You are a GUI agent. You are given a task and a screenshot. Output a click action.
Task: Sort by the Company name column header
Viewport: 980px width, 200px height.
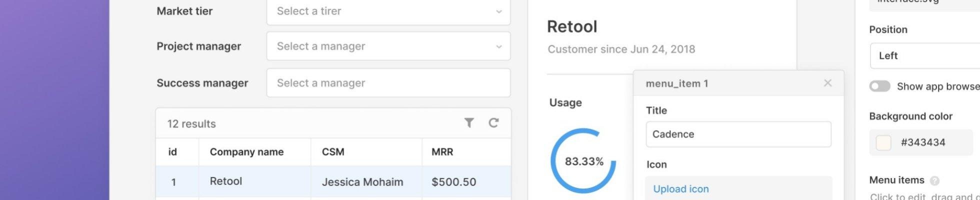tap(246, 152)
